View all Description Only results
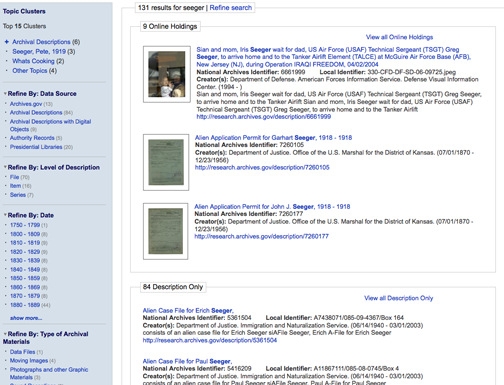 point(398,298)
